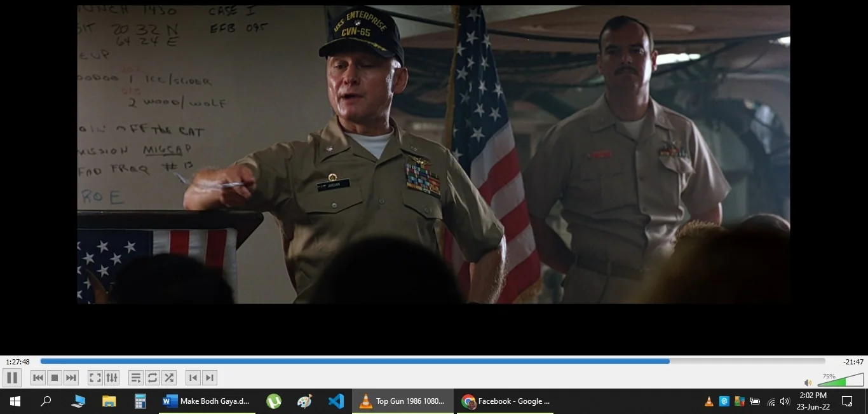868x414 pixels.
Task: Open clock showing 2:02 PM
Action: [x=813, y=401]
